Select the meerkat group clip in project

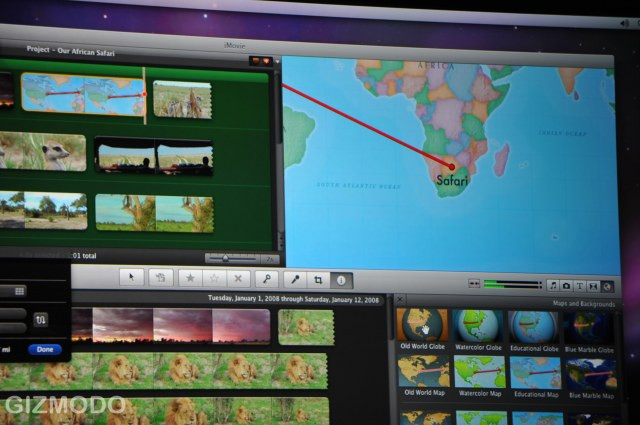[x=182, y=100]
